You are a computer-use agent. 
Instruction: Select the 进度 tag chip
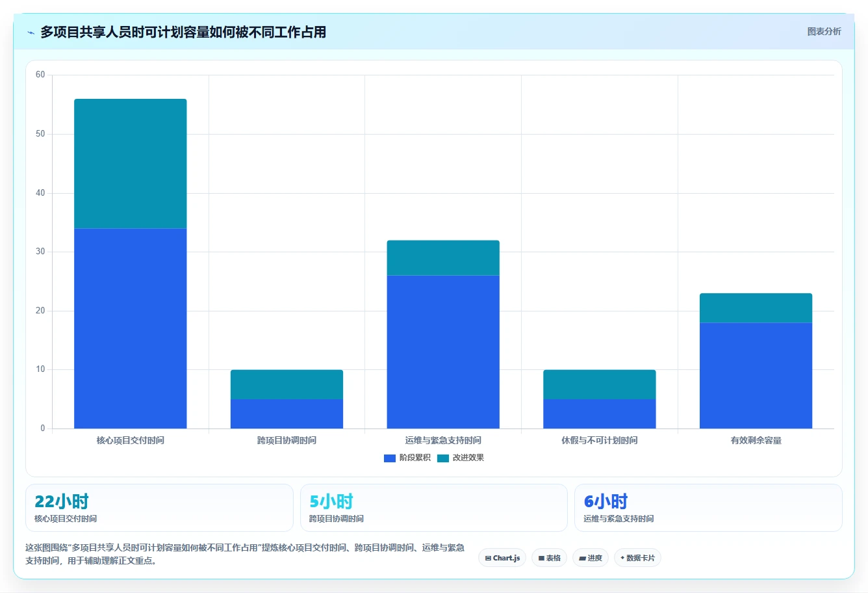pos(590,558)
